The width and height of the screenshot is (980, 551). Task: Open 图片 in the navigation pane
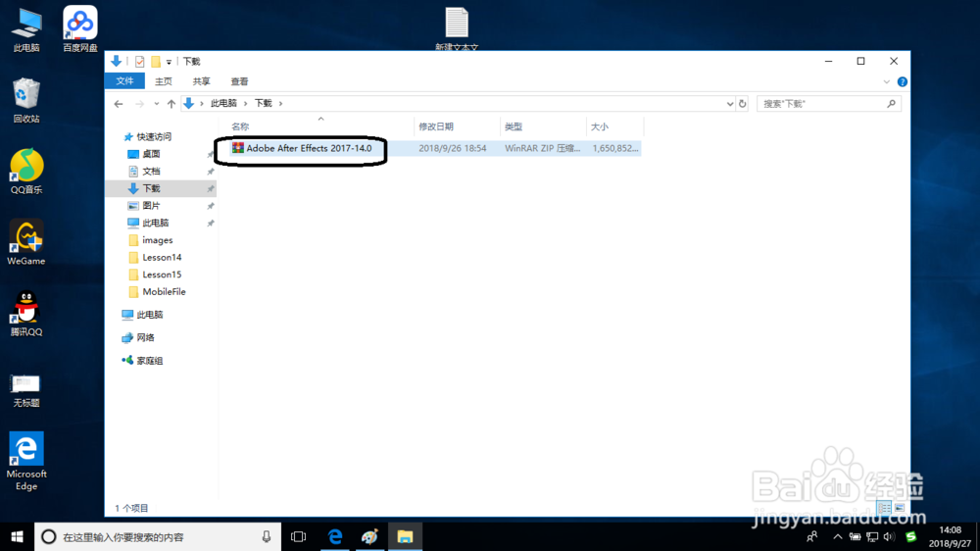151,206
